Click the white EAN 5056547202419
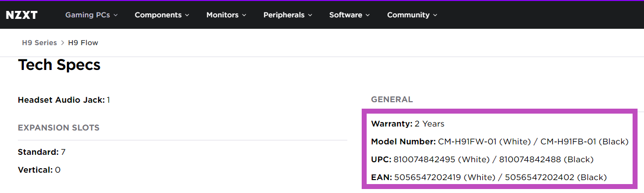 [428, 177]
